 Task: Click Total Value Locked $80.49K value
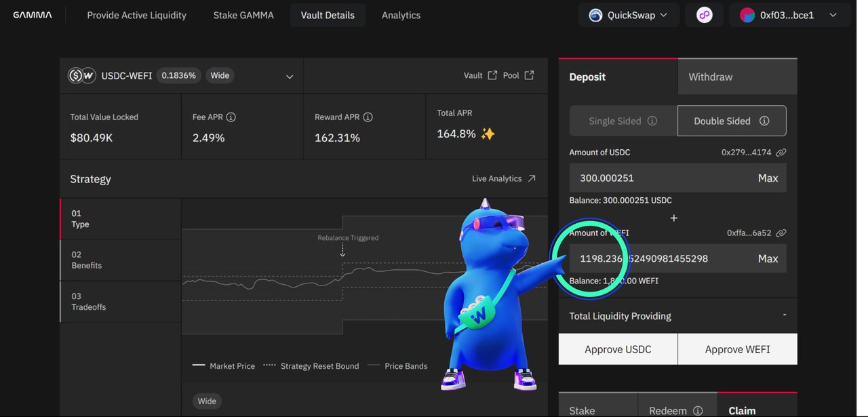[92, 138]
